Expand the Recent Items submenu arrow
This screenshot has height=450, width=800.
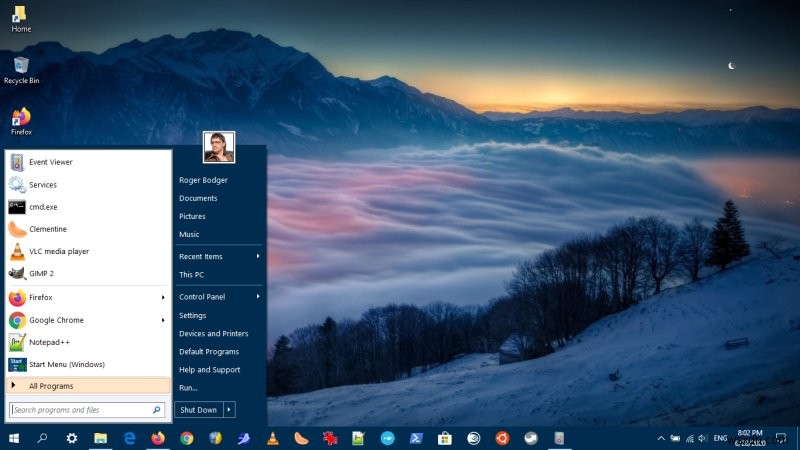point(258,256)
